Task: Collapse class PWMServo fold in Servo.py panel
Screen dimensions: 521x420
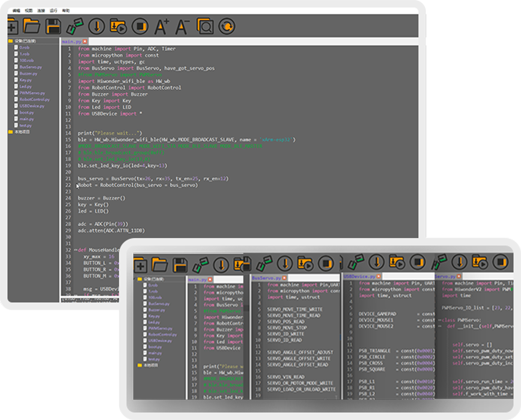Action: (x=440, y=320)
